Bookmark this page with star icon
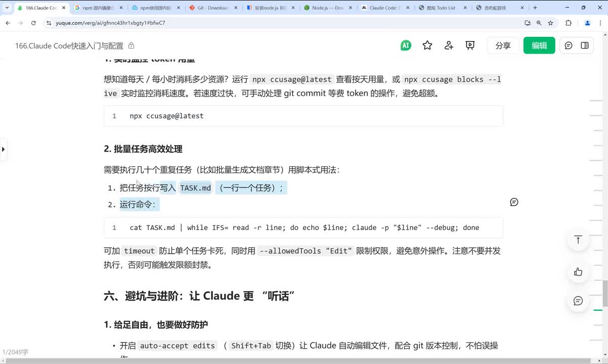608x364 pixels. coord(550,23)
